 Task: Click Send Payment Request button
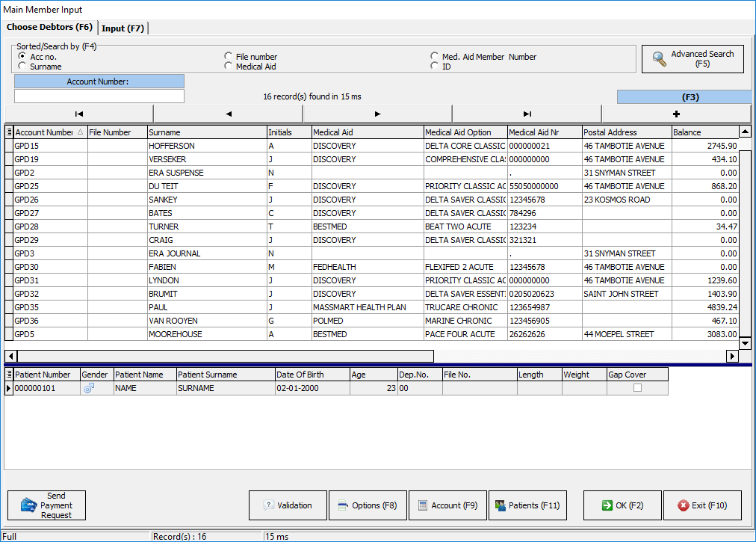pos(46,505)
